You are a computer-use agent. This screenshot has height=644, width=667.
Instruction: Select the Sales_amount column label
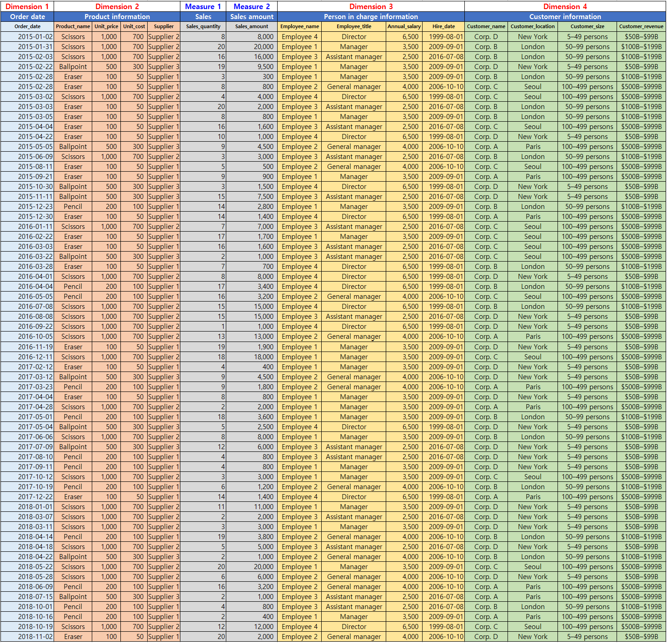(x=252, y=26)
